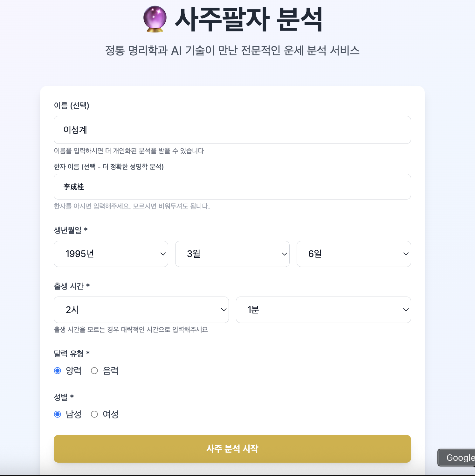Click the name field containing 이성계
The height and width of the screenshot is (476, 475).
tap(232, 130)
